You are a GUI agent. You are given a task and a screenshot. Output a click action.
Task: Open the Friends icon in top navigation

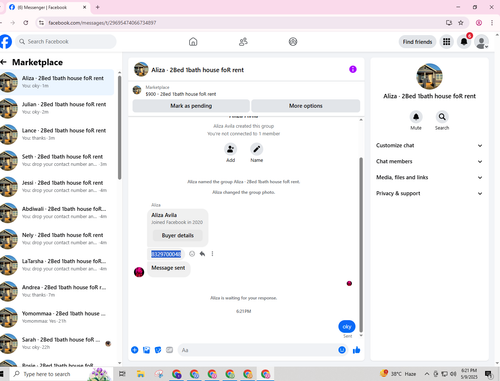(x=243, y=42)
